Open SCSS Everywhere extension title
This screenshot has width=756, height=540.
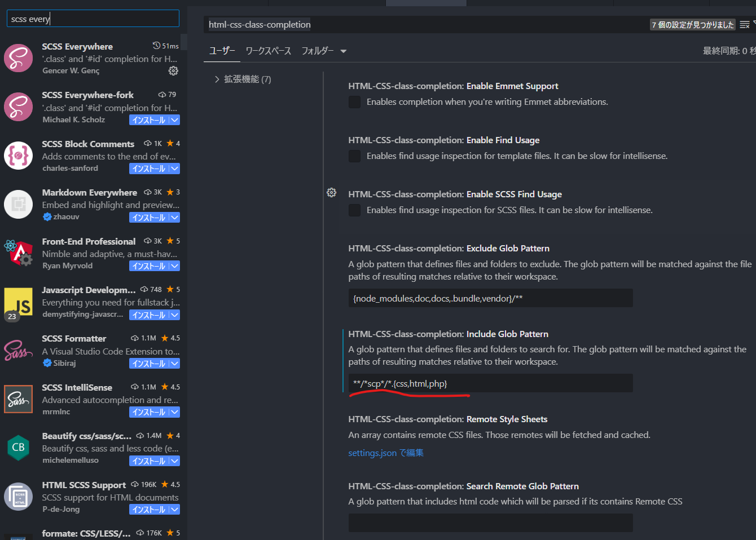(x=77, y=47)
